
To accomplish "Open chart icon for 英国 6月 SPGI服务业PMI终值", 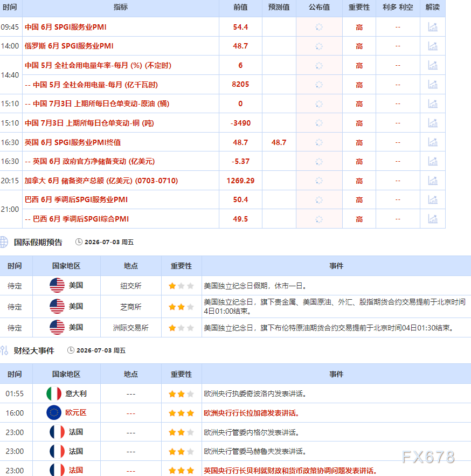I will [433, 142].
